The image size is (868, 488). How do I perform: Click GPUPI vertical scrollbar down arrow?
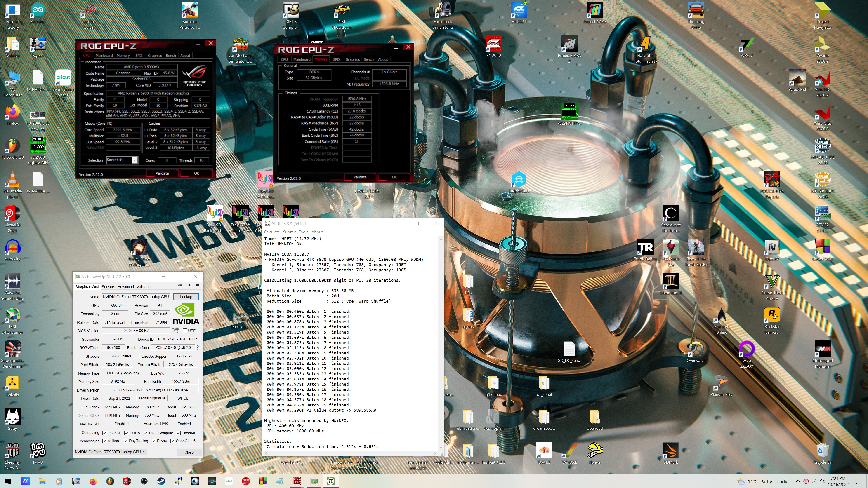pos(441,448)
